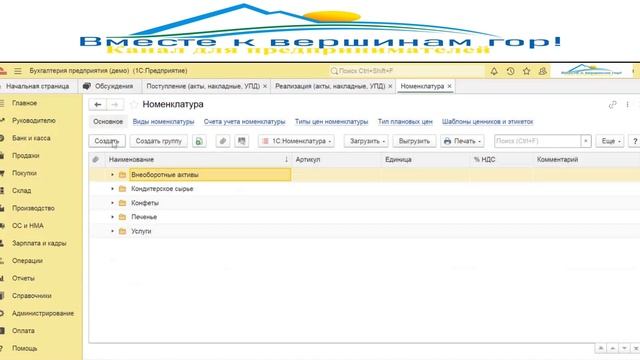This screenshot has width=640, height=360.
Task: Open 1С:Номенклатура dropdown
Action: 296,141
